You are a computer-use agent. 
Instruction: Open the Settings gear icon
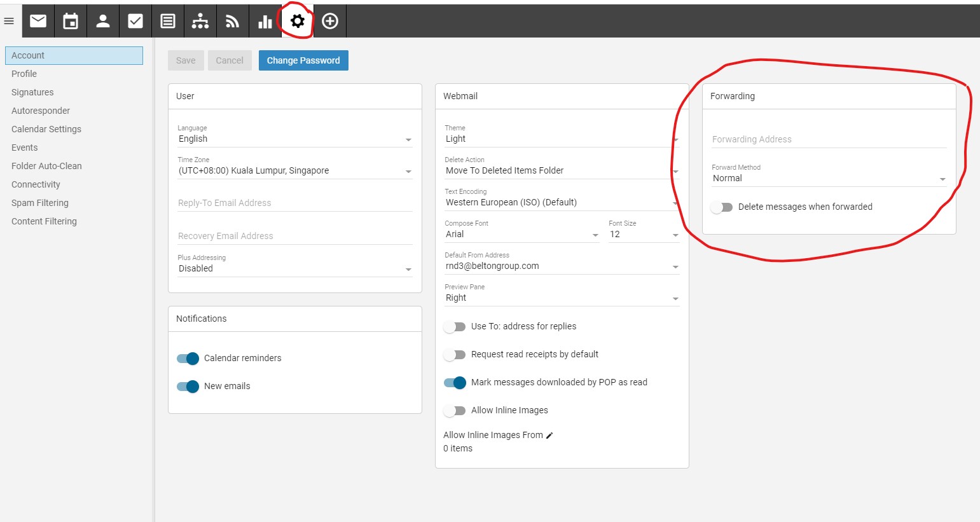pos(298,21)
